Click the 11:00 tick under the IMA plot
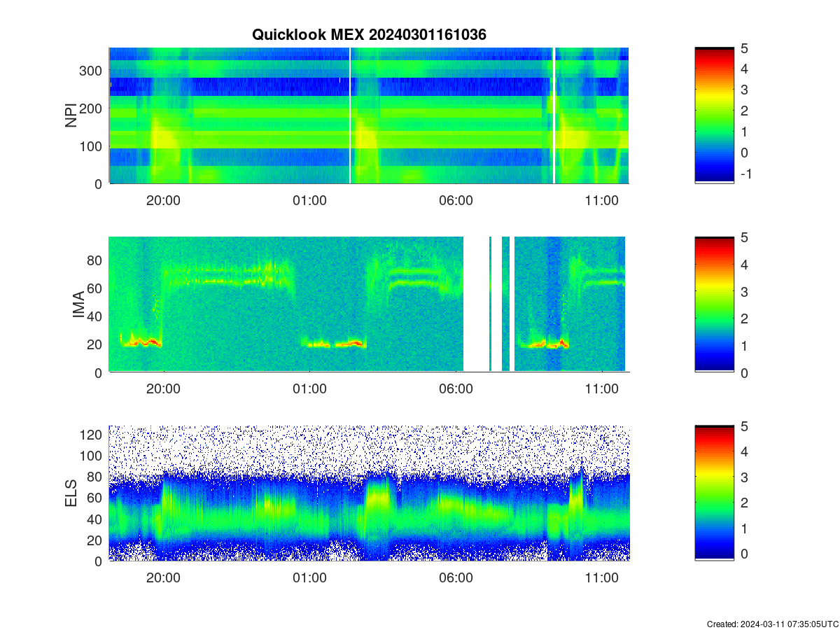The image size is (840, 630). (601, 389)
